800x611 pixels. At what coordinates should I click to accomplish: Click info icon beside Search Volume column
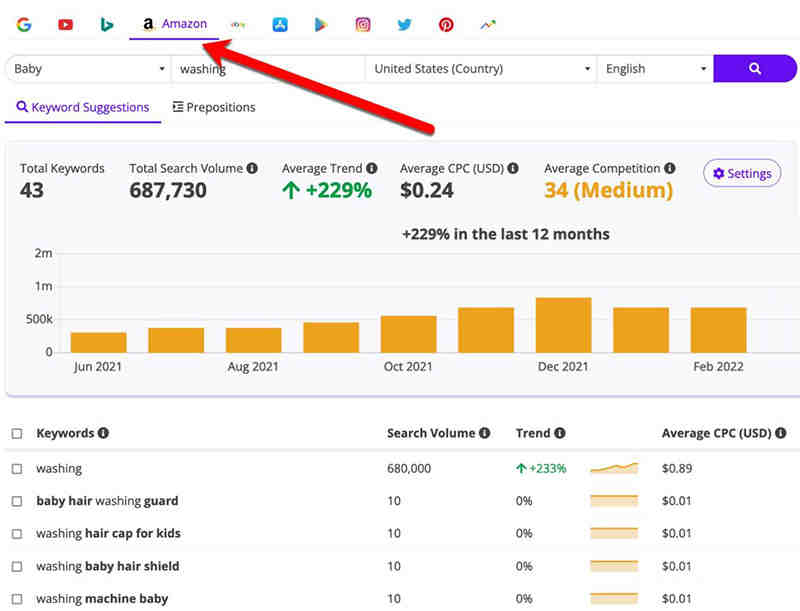(485, 432)
